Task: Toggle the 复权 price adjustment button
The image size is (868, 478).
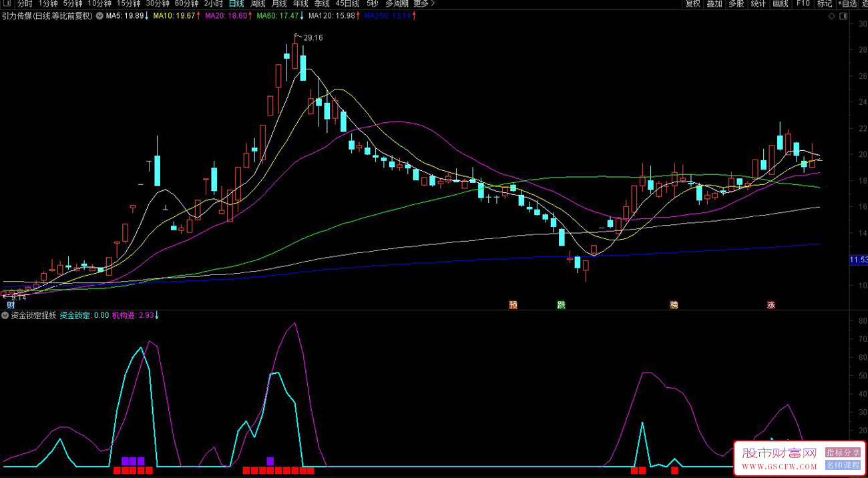Action: click(x=693, y=4)
